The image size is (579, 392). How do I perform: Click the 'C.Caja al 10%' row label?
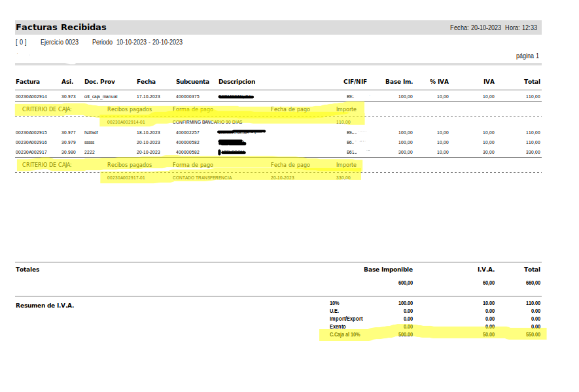[345, 334]
